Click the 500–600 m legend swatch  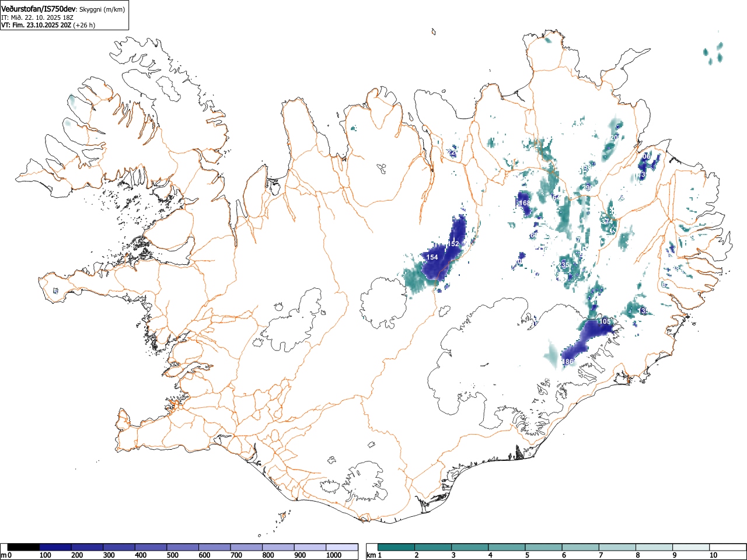click(x=183, y=547)
